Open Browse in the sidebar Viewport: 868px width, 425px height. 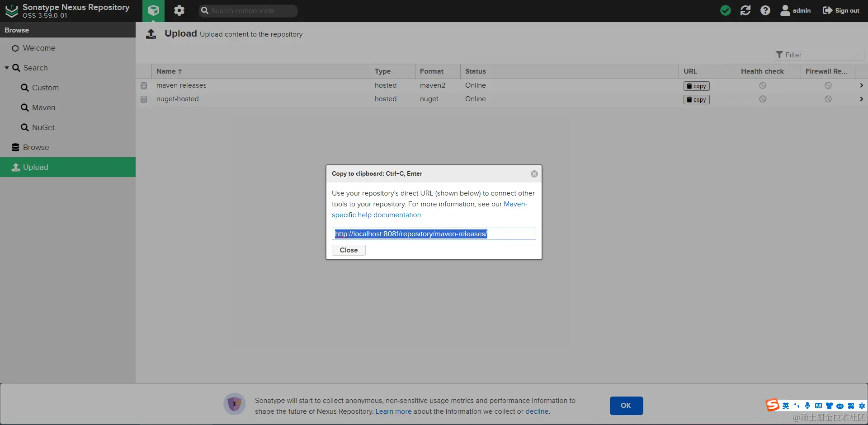click(36, 147)
